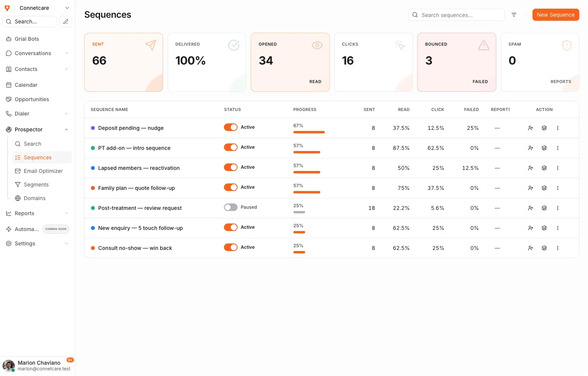Open layers icon for PT add-on — intro sequence
588x376 pixels.
coord(544,148)
